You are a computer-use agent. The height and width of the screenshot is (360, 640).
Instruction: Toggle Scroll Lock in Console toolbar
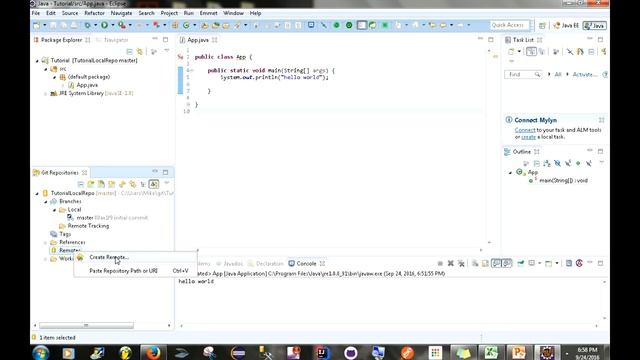pos(485,264)
